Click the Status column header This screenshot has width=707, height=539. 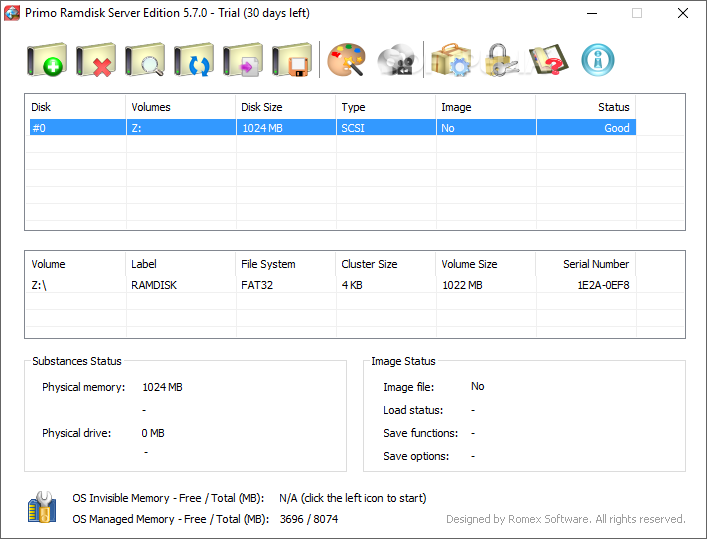(x=586, y=107)
